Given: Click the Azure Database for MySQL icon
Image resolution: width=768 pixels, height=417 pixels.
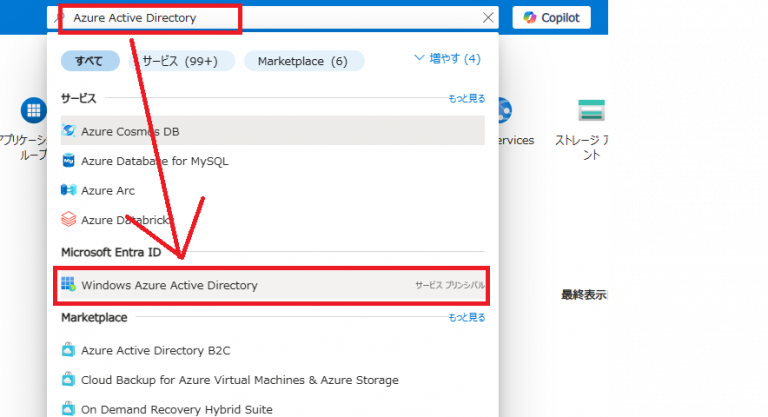Looking at the screenshot, I should point(69,161).
